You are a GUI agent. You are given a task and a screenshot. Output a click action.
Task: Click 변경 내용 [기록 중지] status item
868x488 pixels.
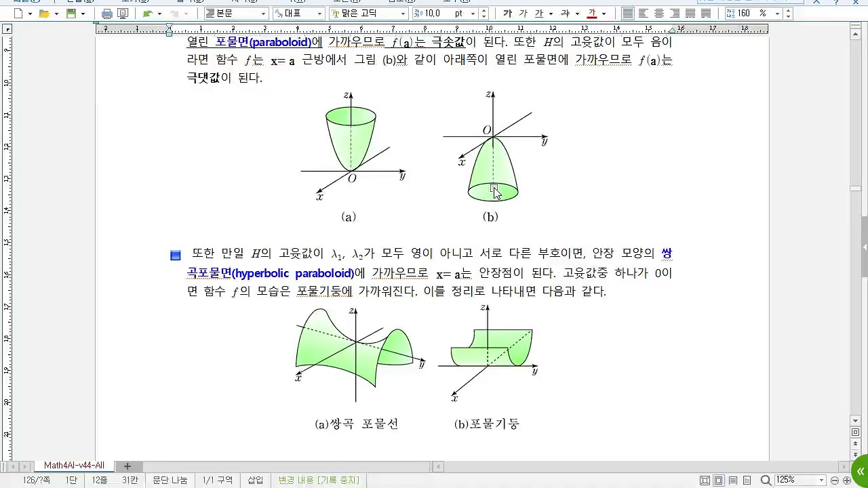point(319,480)
